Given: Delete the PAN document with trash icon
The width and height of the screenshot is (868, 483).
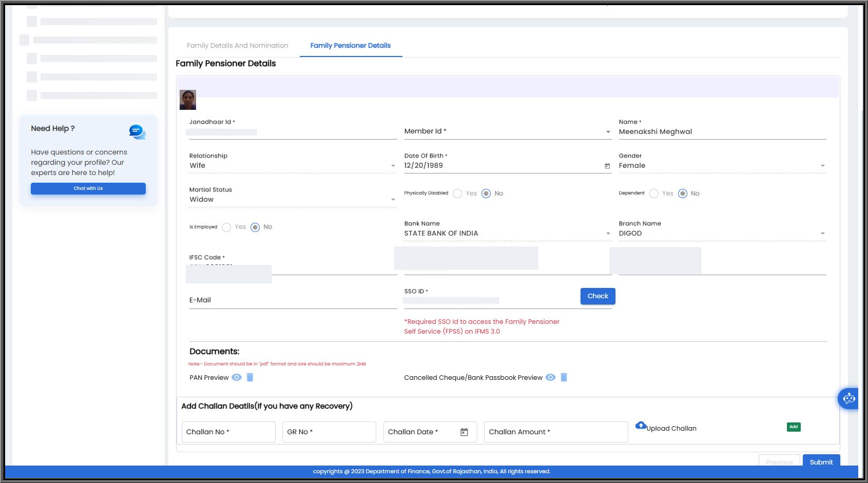Looking at the screenshot, I should coord(250,377).
